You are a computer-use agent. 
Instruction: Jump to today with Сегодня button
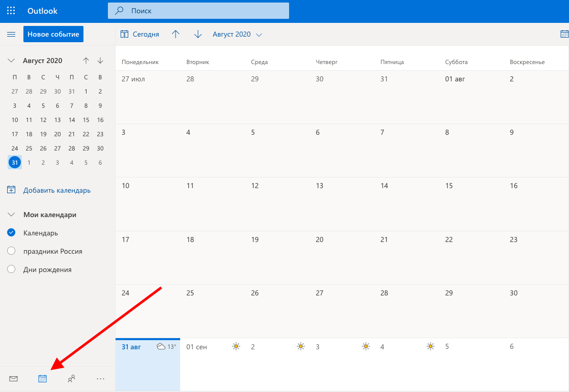click(x=140, y=34)
